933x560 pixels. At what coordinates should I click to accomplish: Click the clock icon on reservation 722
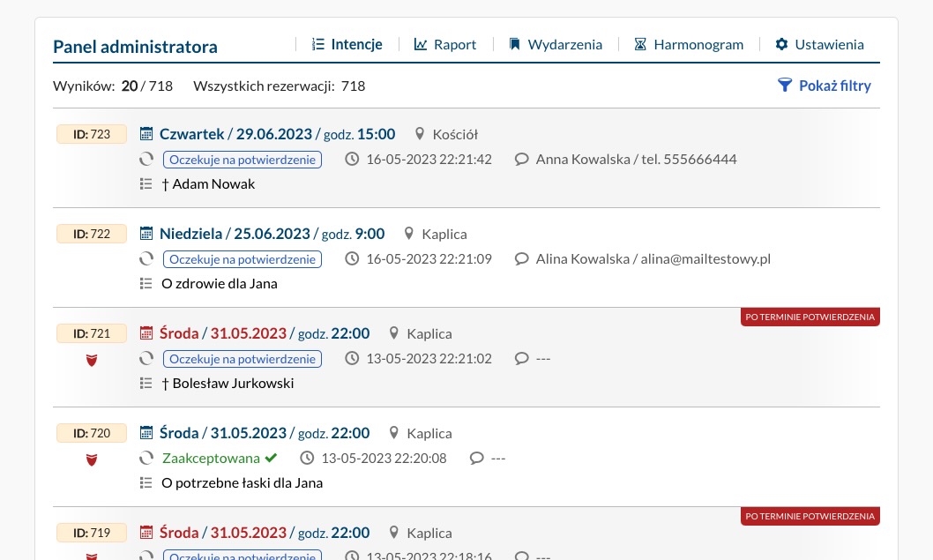[x=352, y=258]
